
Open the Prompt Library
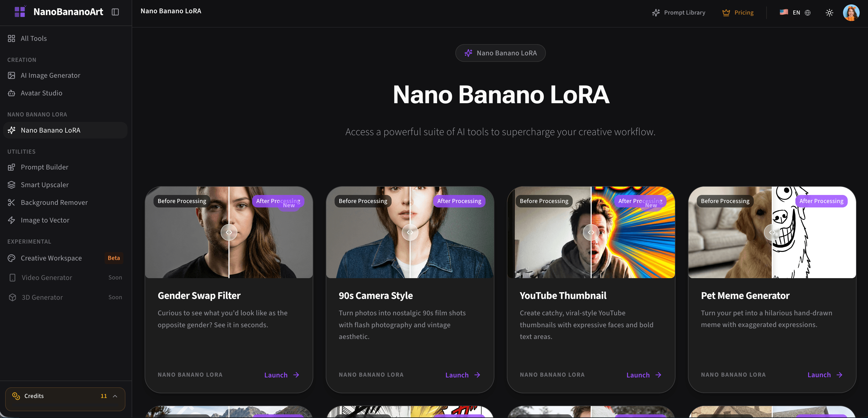(x=678, y=12)
